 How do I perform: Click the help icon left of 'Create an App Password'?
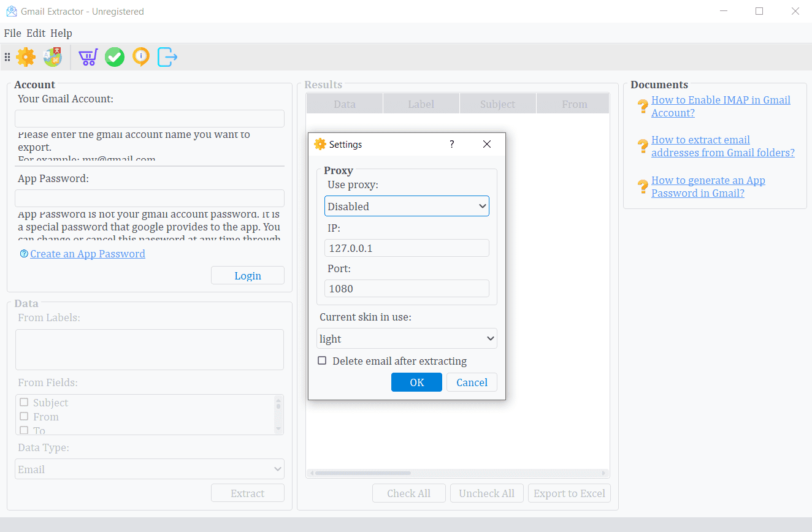click(24, 254)
